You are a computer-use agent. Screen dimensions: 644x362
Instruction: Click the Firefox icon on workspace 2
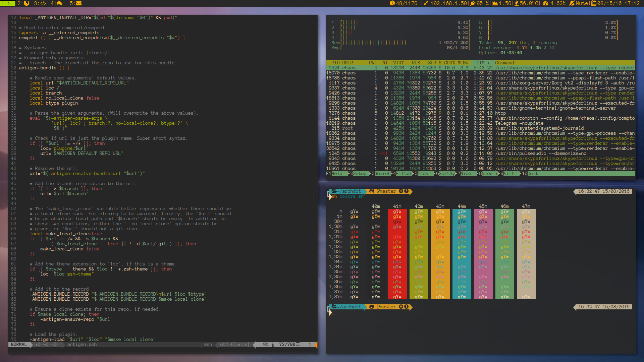[x=27, y=4]
